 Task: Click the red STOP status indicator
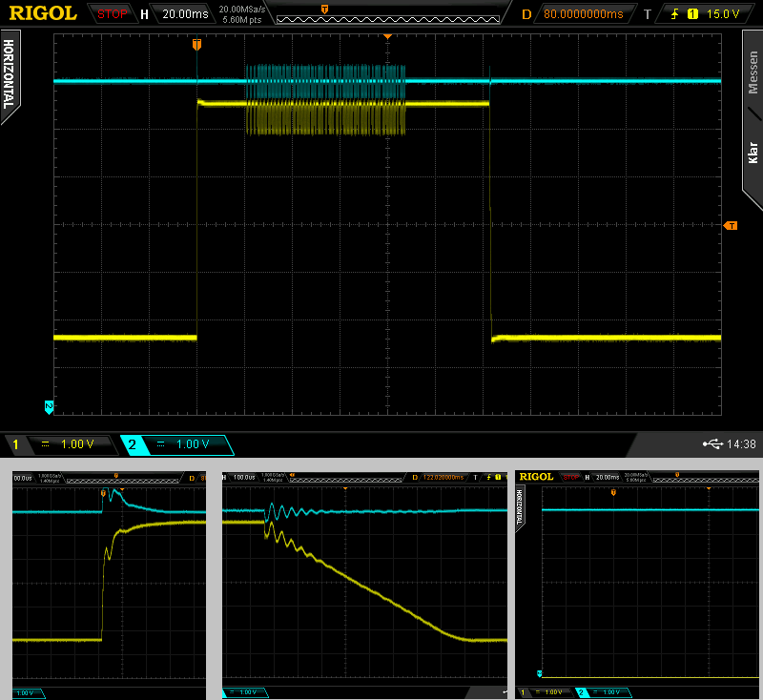coord(113,14)
